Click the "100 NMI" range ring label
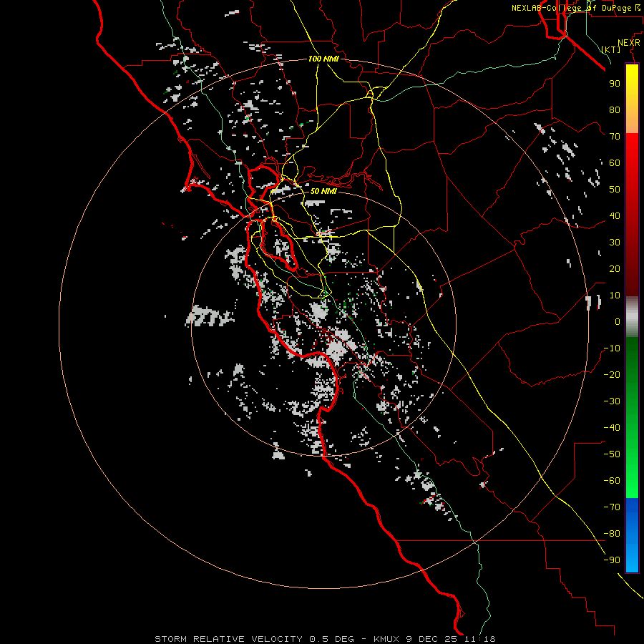Viewport: 644px width, 644px height. tap(323, 59)
